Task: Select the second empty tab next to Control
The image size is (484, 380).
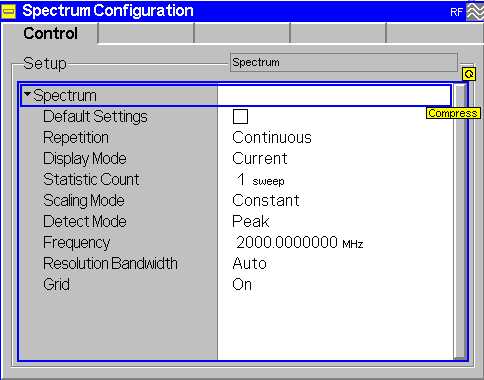Action: 242,33
